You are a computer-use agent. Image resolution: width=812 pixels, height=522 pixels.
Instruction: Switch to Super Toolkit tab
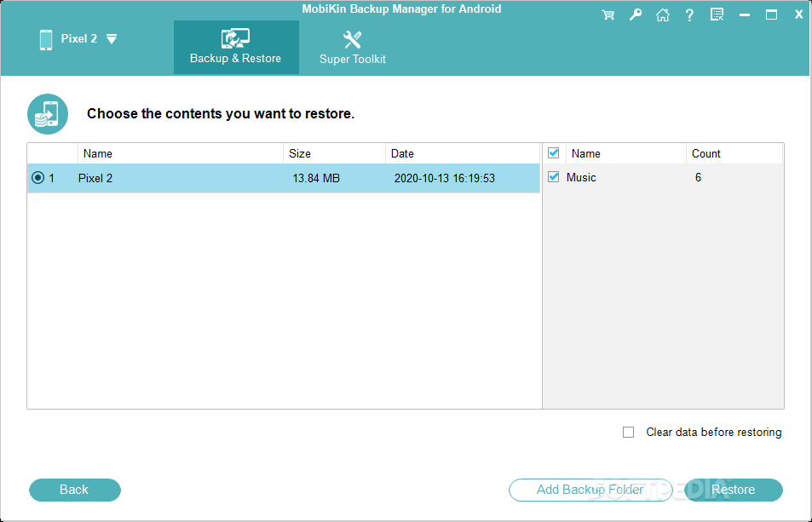(353, 47)
